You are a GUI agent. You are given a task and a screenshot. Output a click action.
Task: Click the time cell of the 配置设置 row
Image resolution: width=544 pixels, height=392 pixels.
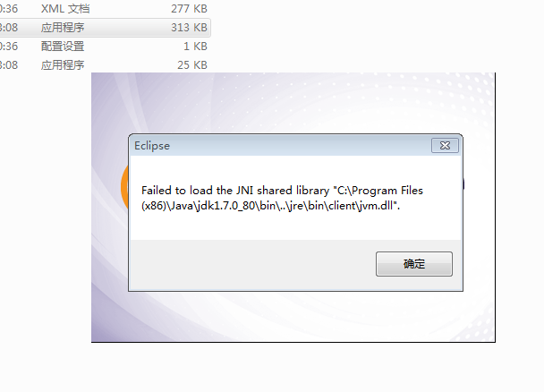pos(9,47)
